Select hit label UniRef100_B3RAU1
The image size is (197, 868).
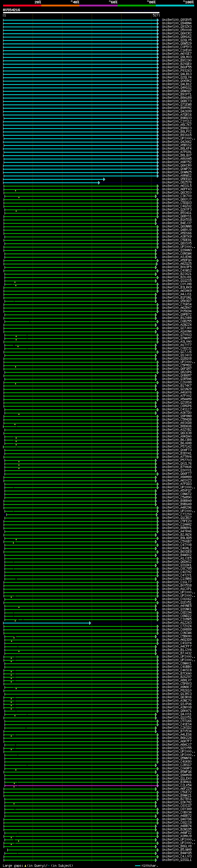click(x=177, y=782)
